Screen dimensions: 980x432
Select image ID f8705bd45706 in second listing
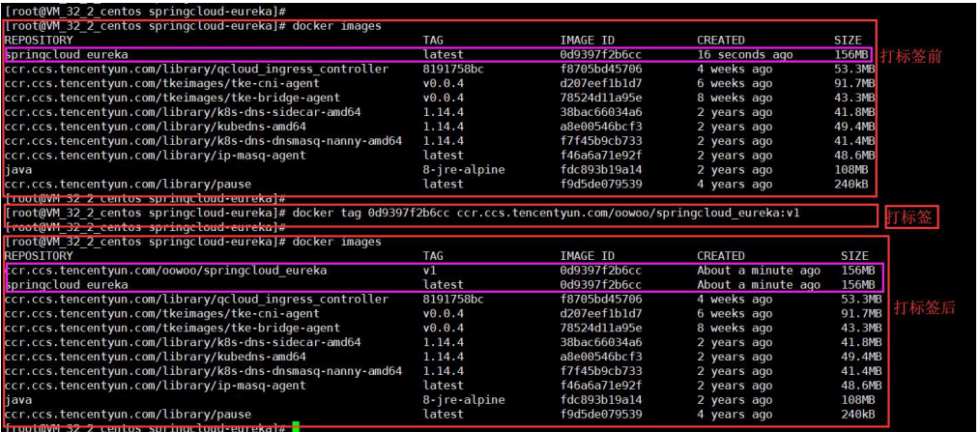[600, 300]
